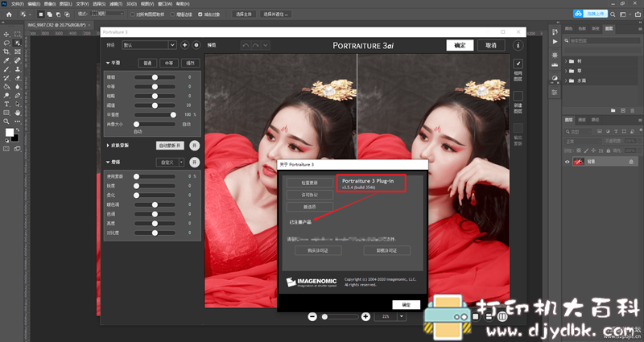The width and height of the screenshot is (644, 342).
Task: Click the Home icon in options bar
Action: (x=9, y=14)
